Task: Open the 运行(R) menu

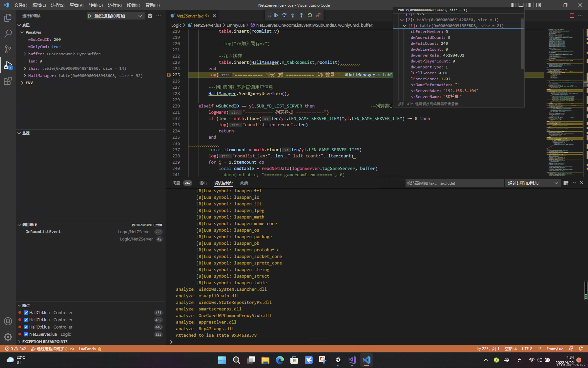Action: (x=115, y=5)
